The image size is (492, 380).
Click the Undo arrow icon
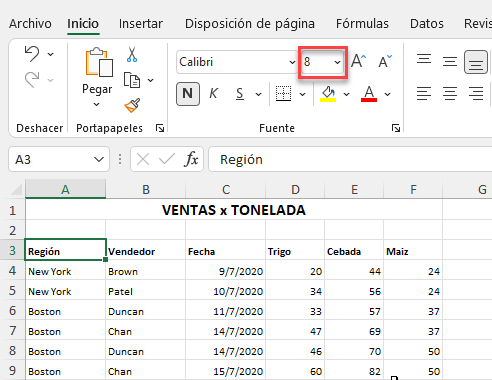coord(32,54)
